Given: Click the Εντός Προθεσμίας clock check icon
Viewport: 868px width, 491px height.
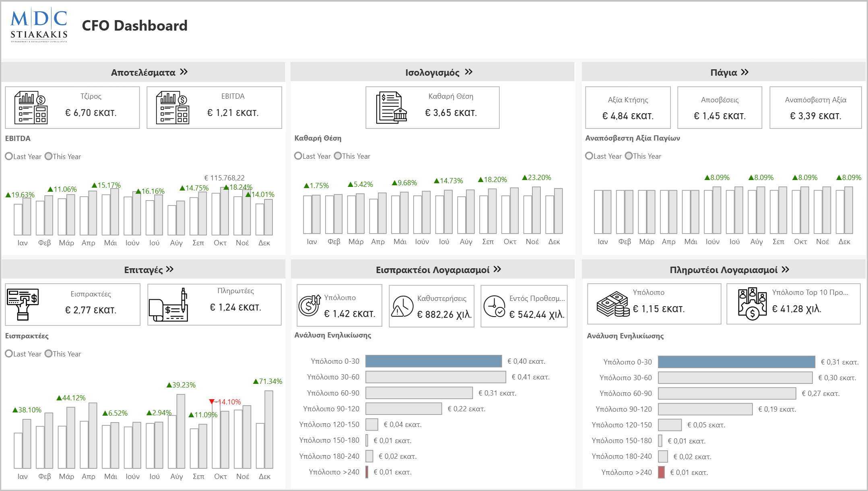Looking at the screenshot, I should tap(494, 306).
